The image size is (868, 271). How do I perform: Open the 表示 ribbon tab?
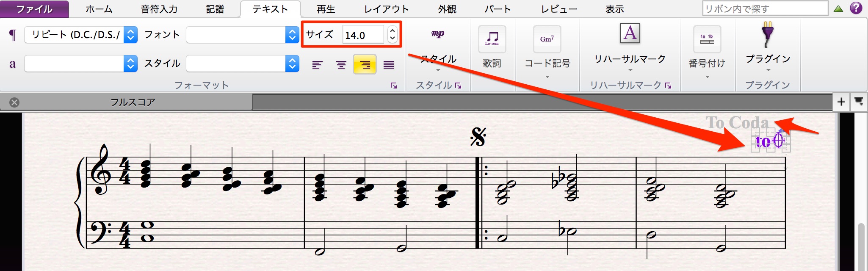[614, 9]
